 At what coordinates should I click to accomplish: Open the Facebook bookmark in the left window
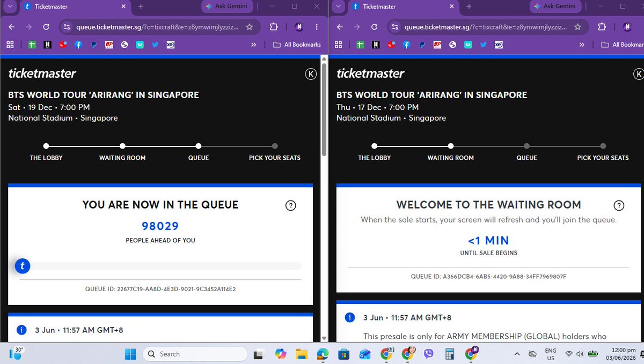[78, 45]
